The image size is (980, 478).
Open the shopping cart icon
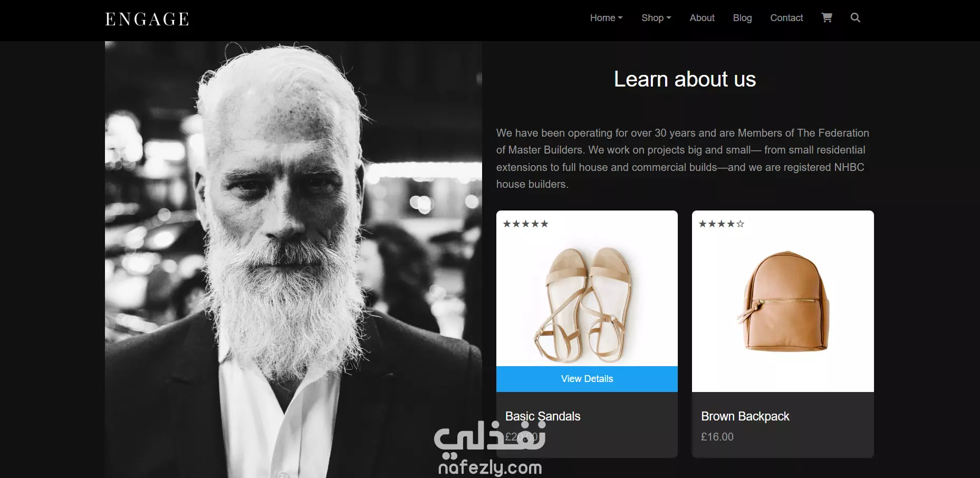[x=827, y=17]
